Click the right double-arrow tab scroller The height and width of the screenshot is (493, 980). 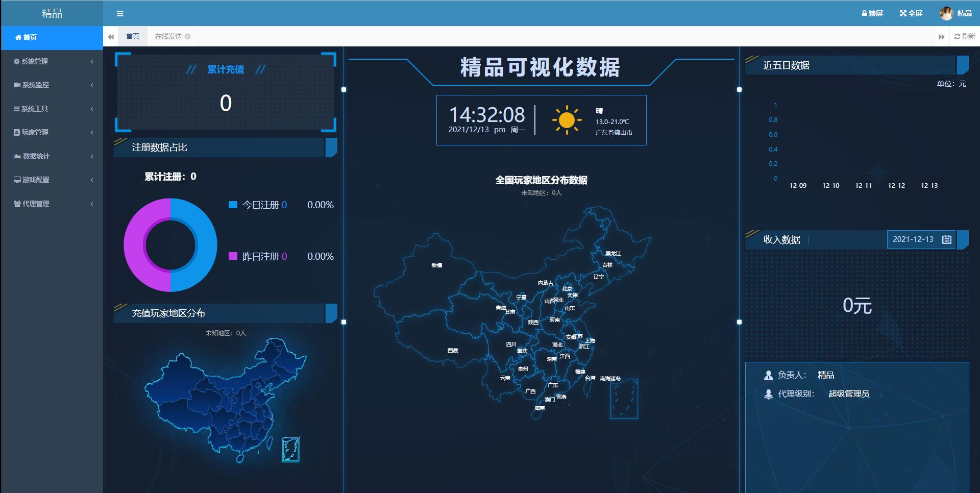point(941,36)
